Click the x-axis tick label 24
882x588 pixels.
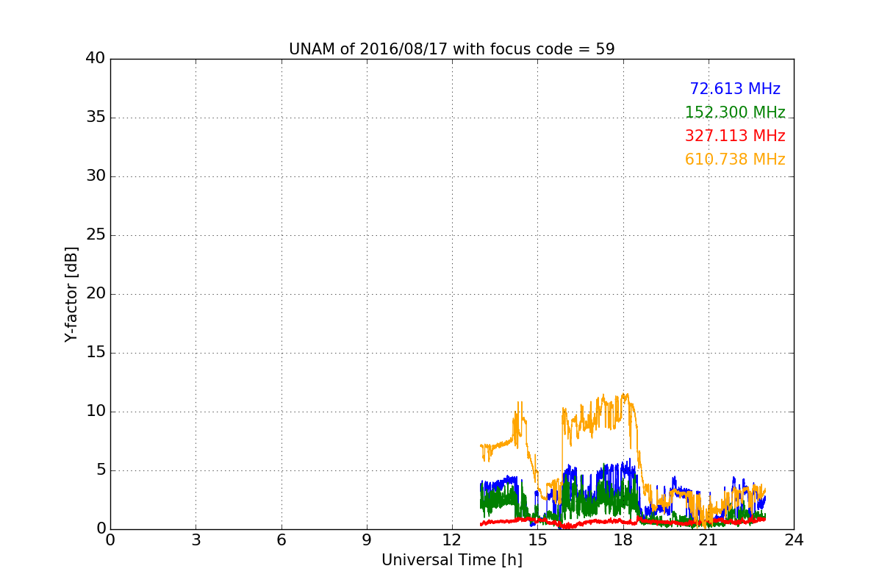pos(794,540)
